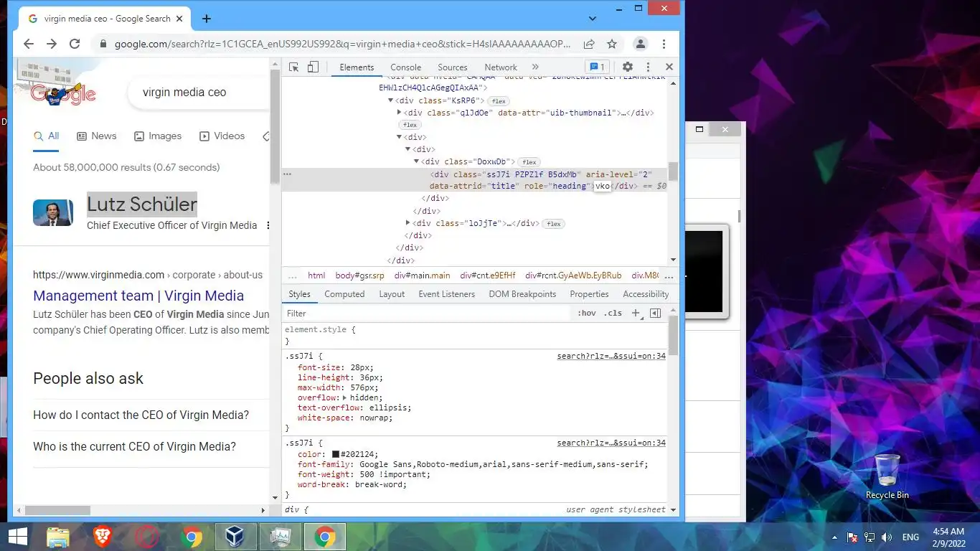980x551 pixels.
Task: Launch Brave browser from the taskbar
Action: [103, 537]
